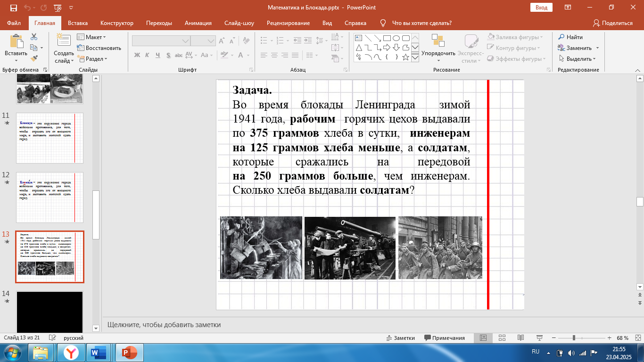Switch to the Анимация tab
Screen dimensions: 644x362
pos(198,23)
